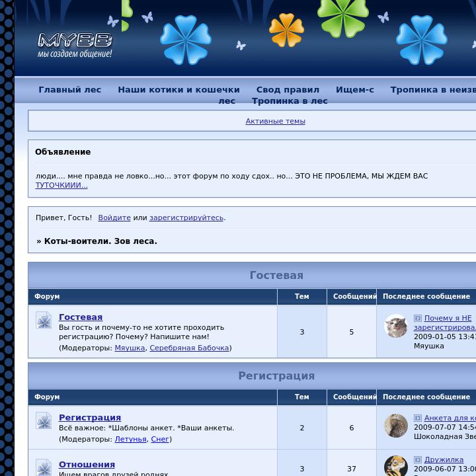Collapse the Гостевая category header
The height and width of the screenshot is (476, 476).
click(x=276, y=276)
